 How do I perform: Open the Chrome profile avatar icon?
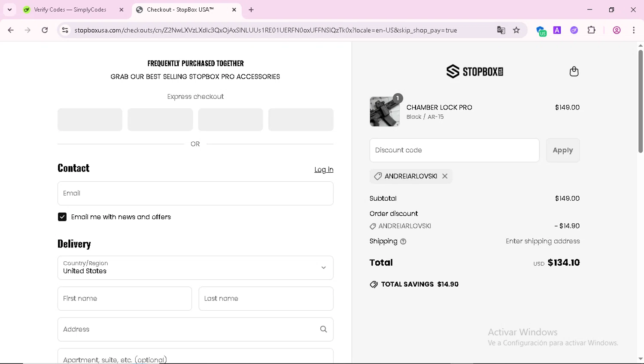pos(617,30)
